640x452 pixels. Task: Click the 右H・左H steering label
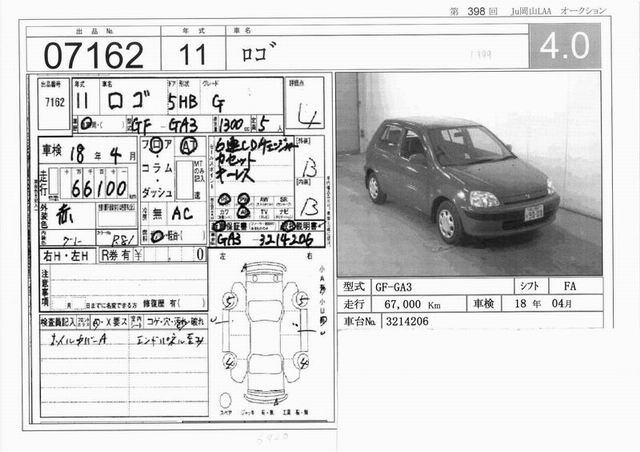click(66, 256)
